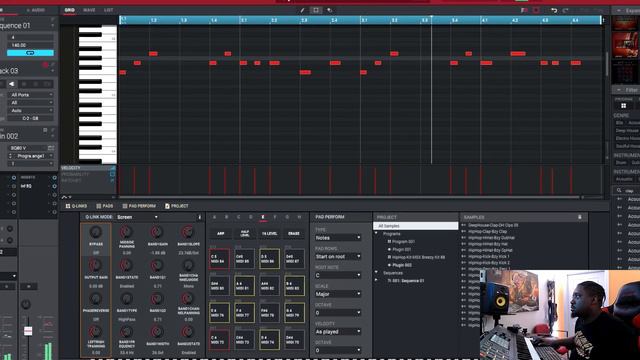Click the grid view icon in browser panel

click(624, 106)
